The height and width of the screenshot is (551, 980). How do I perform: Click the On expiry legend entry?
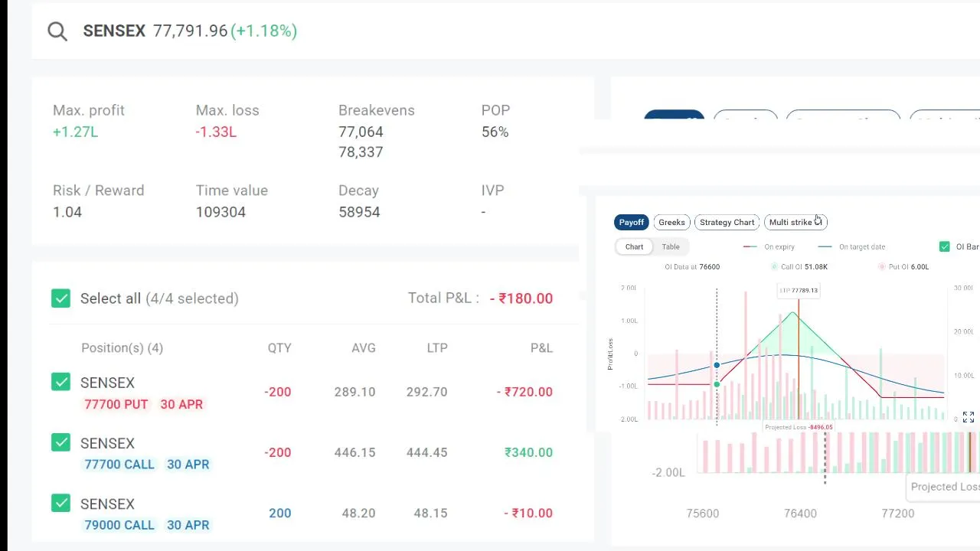(769, 246)
